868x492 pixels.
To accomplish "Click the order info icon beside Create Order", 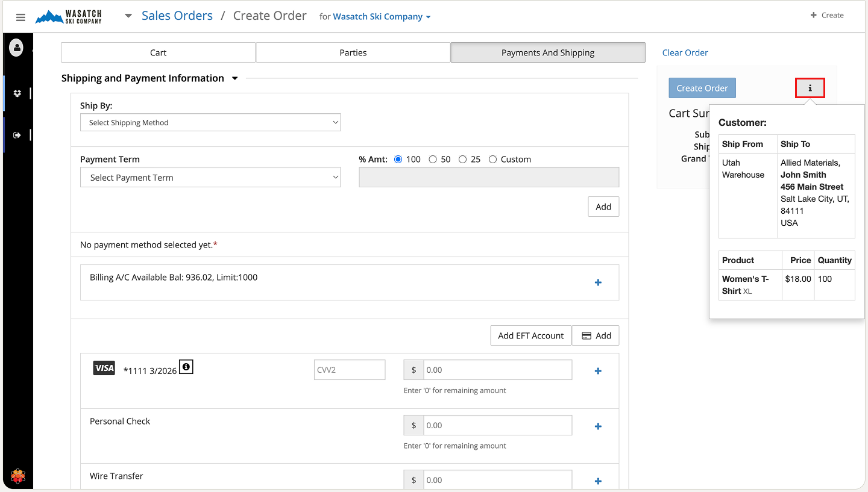I will click(x=810, y=89).
